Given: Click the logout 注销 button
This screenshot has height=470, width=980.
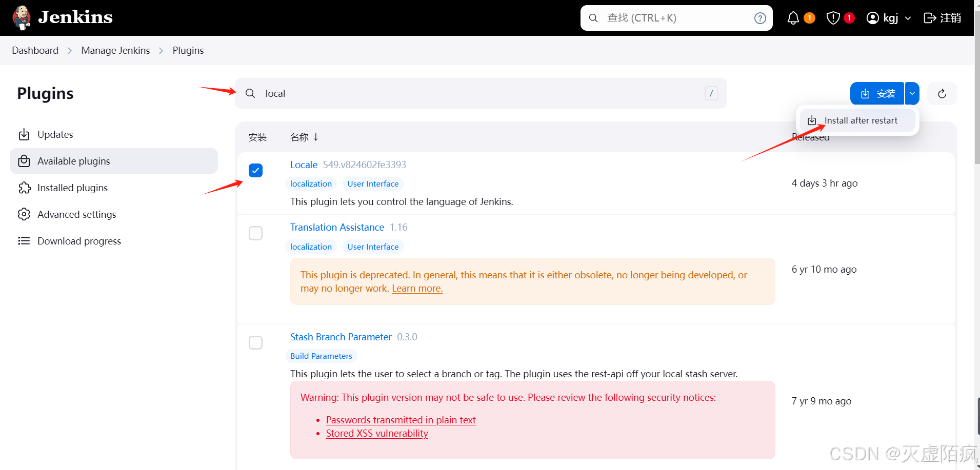Looking at the screenshot, I should click(x=942, y=18).
